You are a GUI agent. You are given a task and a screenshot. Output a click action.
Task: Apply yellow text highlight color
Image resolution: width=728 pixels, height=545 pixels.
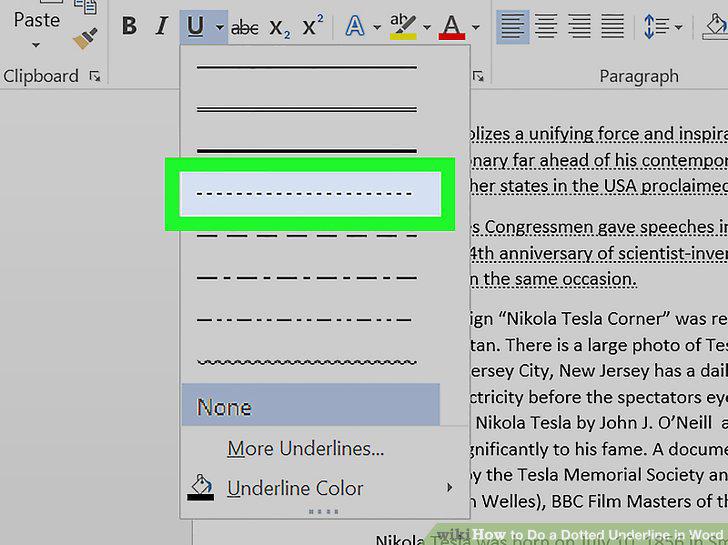403,26
